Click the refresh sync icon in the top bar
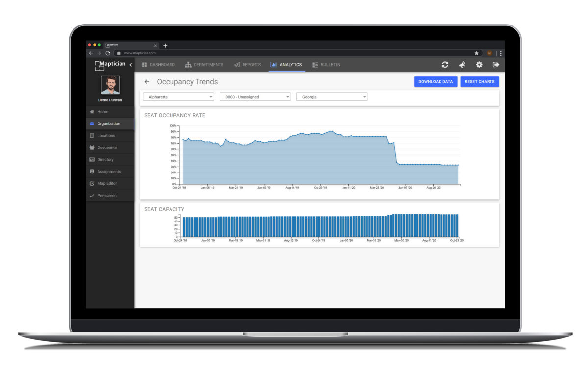 [445, 65]
